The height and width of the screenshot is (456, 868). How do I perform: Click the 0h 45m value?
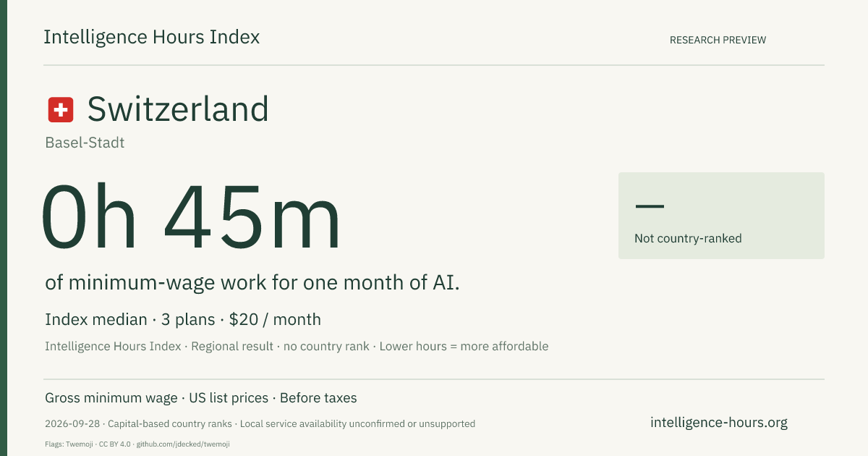click(x=191, y=217)
